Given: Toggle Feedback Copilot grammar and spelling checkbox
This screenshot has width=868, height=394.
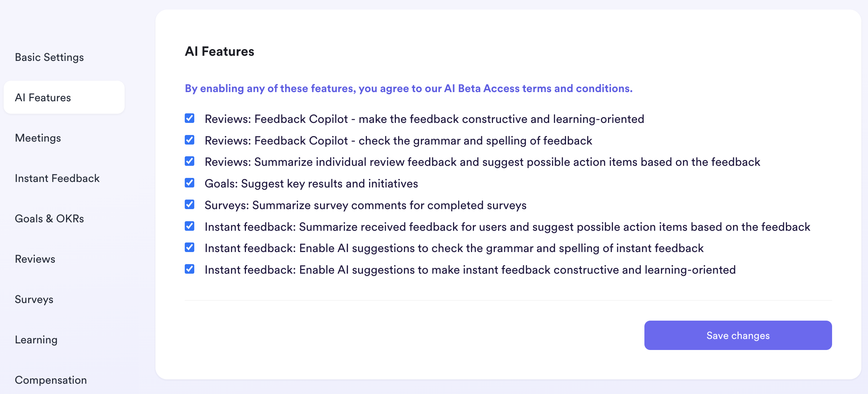Looking at the screenshot, I should [x=190, y=140].
